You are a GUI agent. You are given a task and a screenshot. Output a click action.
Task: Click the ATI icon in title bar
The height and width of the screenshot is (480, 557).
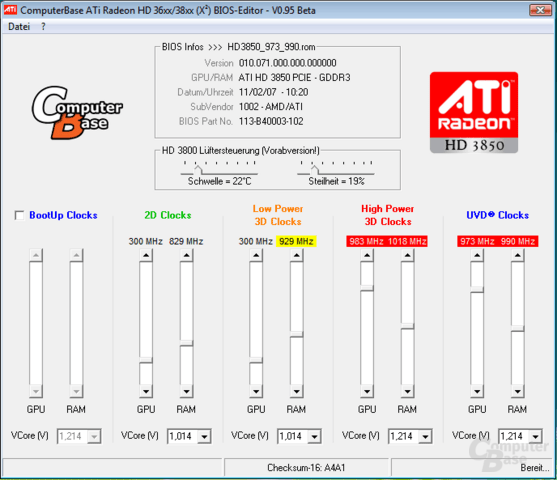point(10,10)
